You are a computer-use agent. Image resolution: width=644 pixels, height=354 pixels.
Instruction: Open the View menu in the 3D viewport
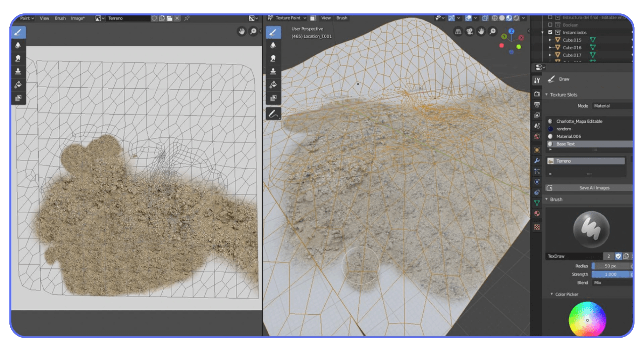click(325, 18)
